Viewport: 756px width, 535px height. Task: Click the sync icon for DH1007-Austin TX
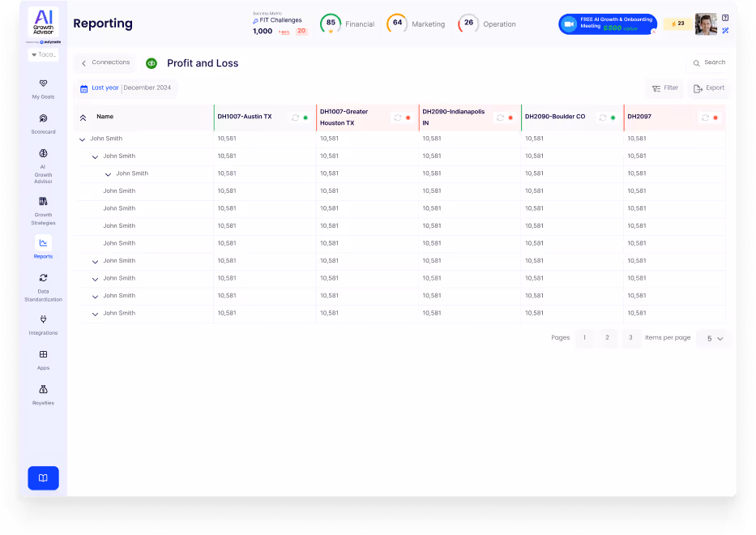pos(296,118)
